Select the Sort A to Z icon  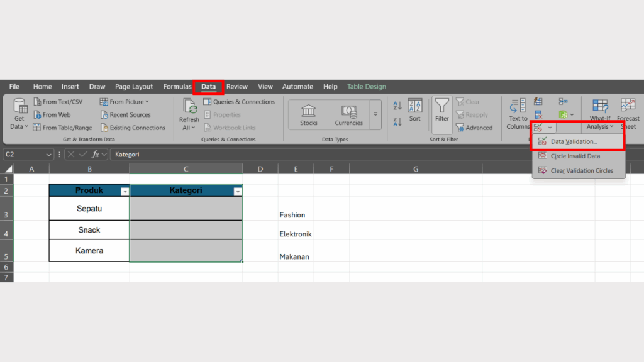tap(397, 106)
